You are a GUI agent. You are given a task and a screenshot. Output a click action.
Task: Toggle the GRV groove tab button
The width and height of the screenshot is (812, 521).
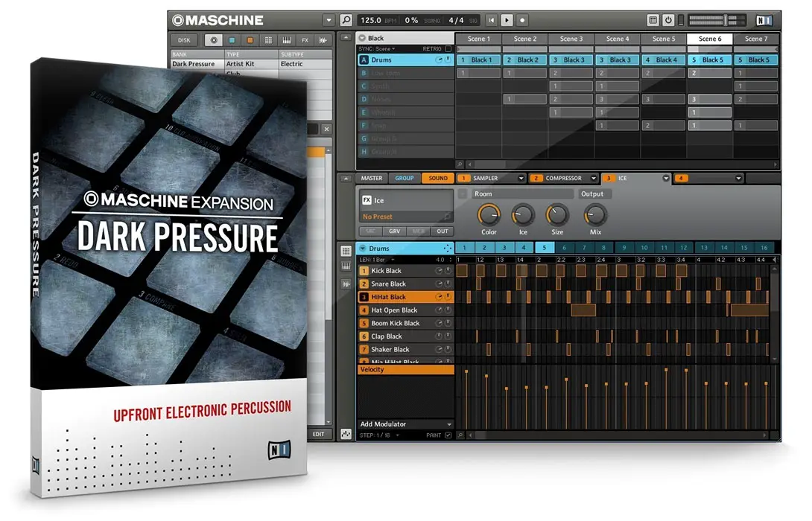click(x=395, y=231)
